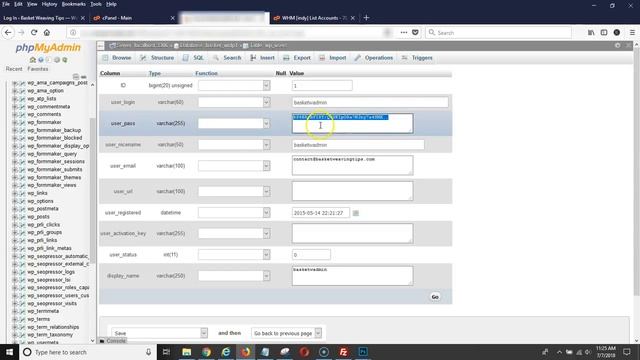Click the Firefox search box

pos(498,33)
